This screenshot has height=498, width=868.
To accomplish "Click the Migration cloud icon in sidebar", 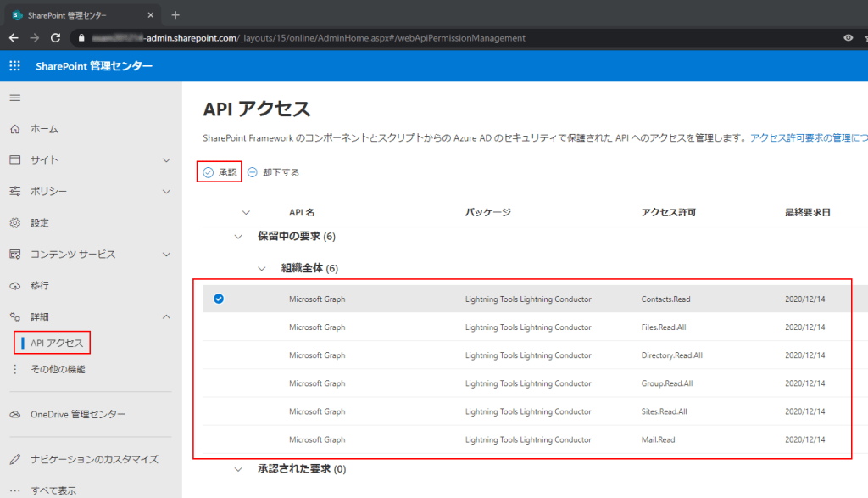I will tap(14, 286).
